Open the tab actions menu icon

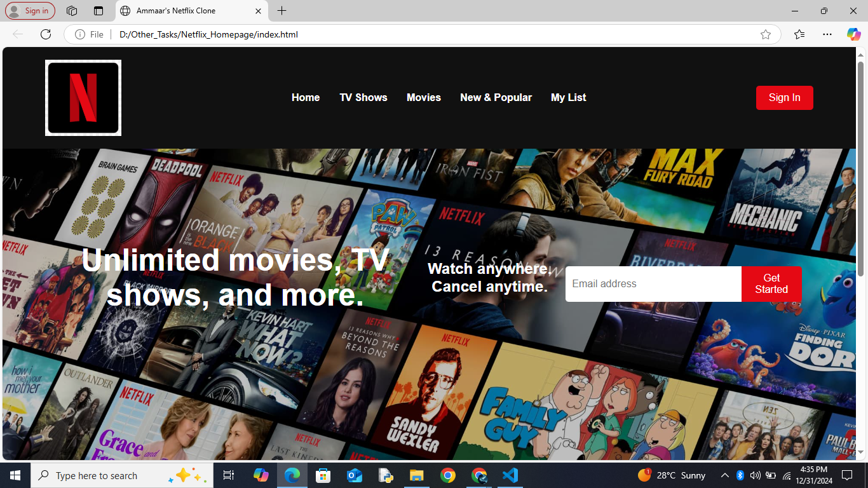coord(98,11)
